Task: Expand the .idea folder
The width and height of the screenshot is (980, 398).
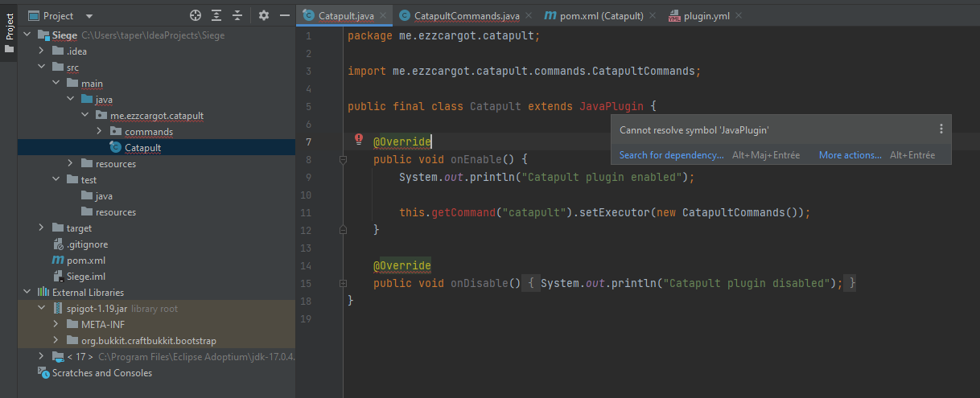Action: (42, 51)
